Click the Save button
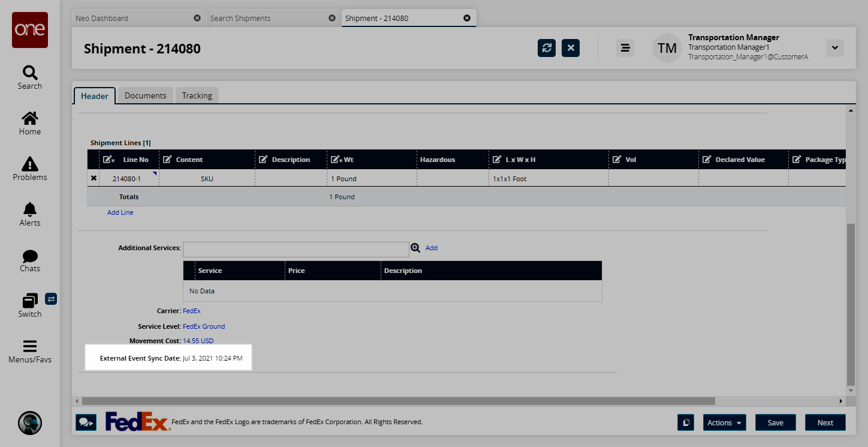 775,422
